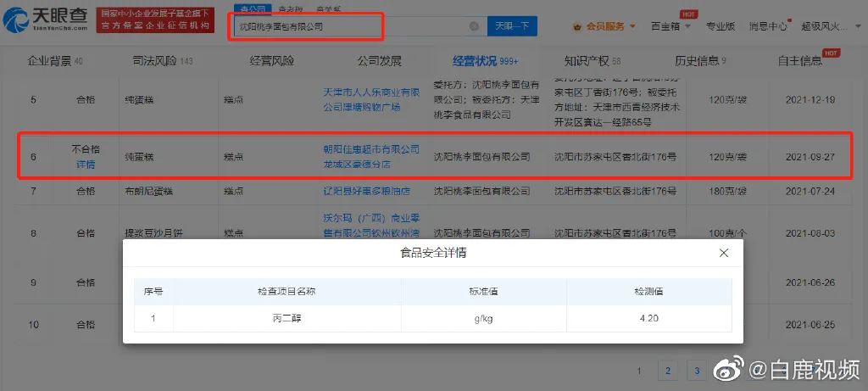Open the 自主信息 section tab

(800, 61)
